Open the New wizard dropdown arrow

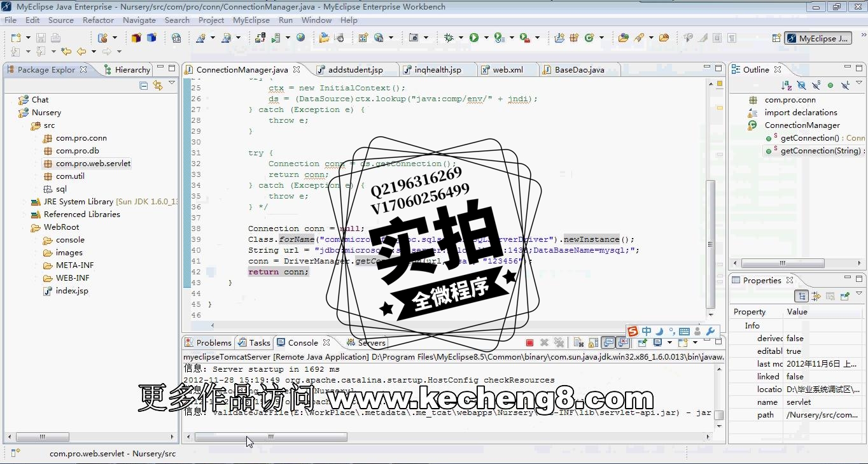point(27,38)
